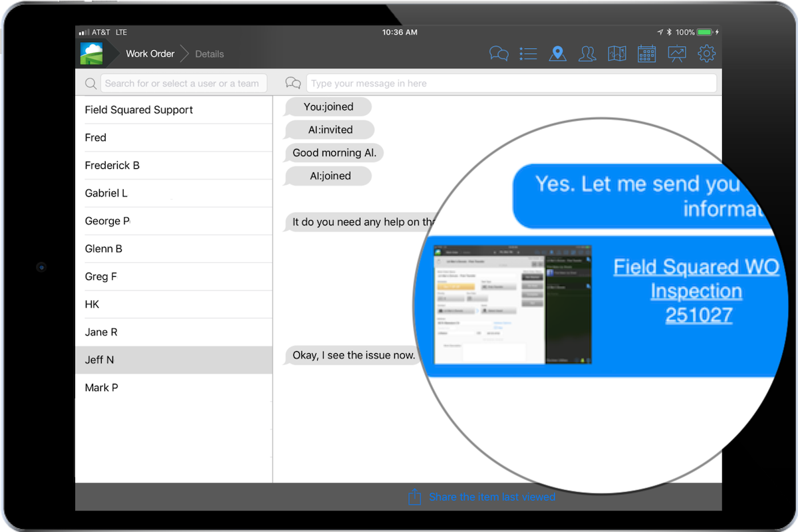The image size is (798, 532).
Task: Open the chat conversations icon in the toolbar
Action: pyautogui.click(x=499, y=53)
